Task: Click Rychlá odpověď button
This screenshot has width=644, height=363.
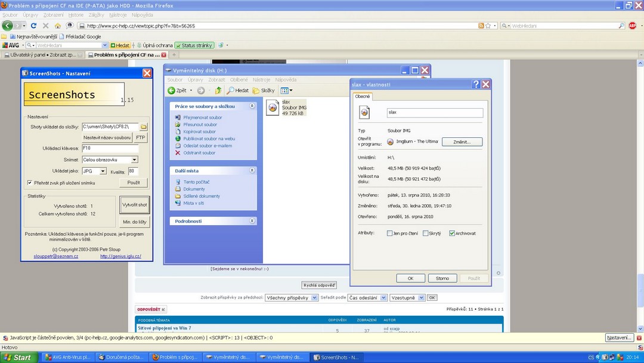Action: 319,285
